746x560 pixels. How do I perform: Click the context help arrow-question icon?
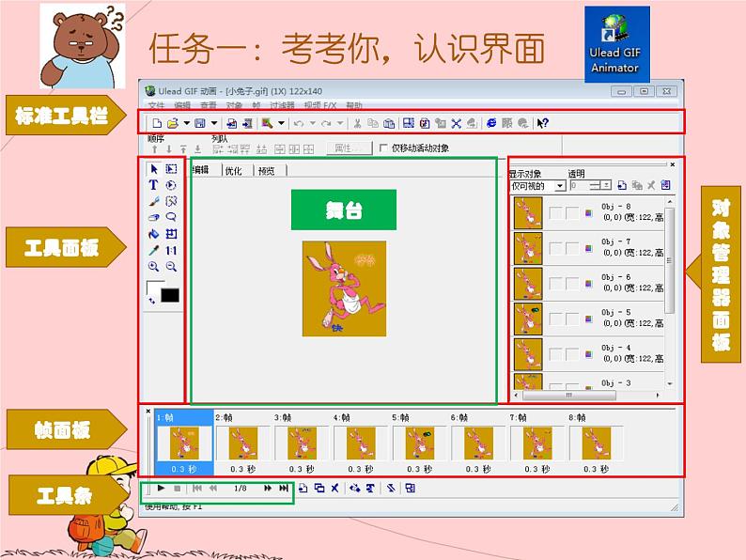point(542,123)
